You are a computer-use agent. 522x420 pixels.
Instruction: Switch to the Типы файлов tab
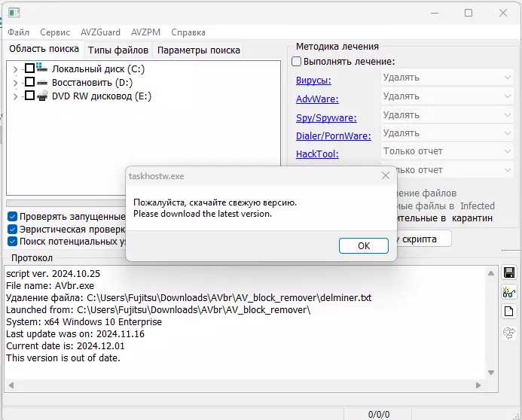pos(118,50)
